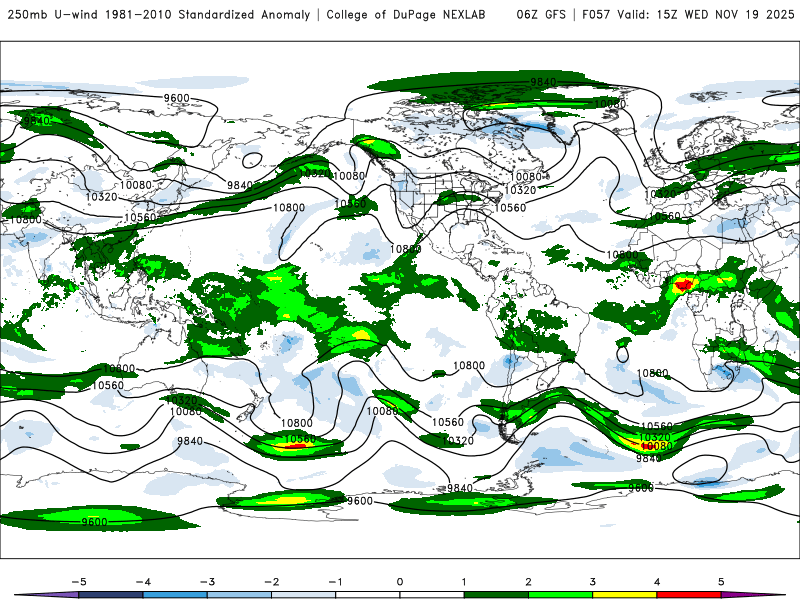Screen dimensions: 800x600
Task: Click the red anomaly core under the '10560' label south of New Zealand
Action: pyautogui.click(x=294, y=446)
